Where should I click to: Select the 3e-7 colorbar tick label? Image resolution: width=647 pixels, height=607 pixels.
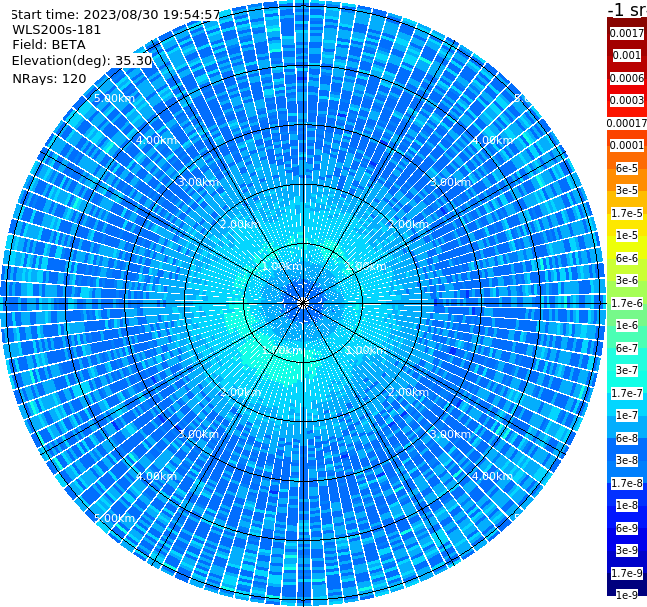627,370
